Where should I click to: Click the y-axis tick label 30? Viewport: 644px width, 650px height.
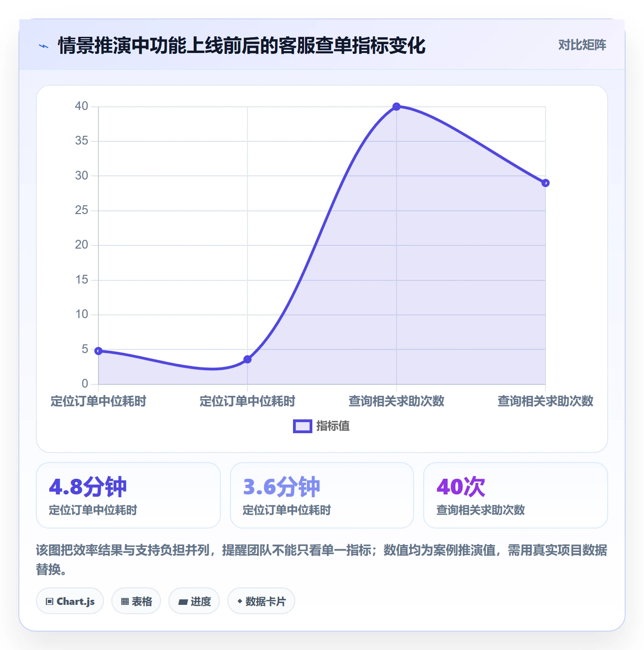pyautogui.click(x=81, y=175)
